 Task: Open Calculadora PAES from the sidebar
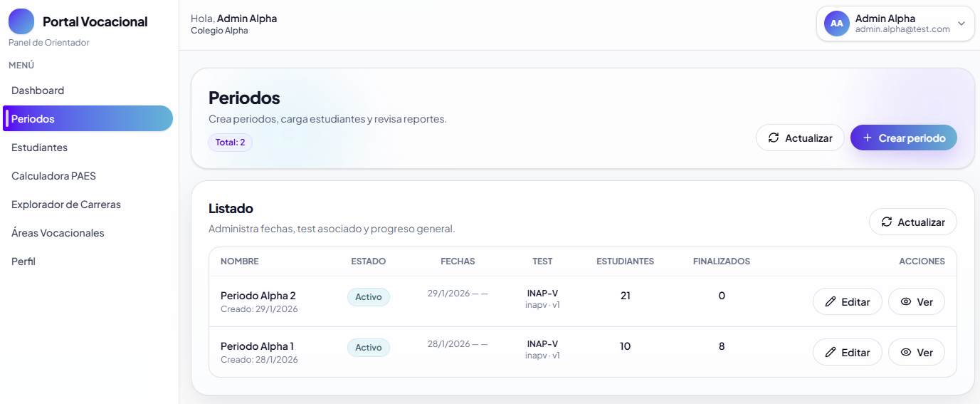point(53,176)
